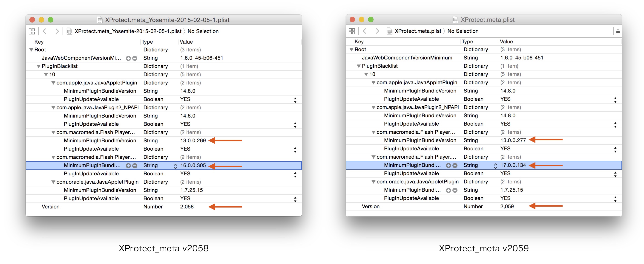Open the type popup on the selected 16.0.0.305 String row
The height and width of the screenshot is (264, 644).
(175, 166)
